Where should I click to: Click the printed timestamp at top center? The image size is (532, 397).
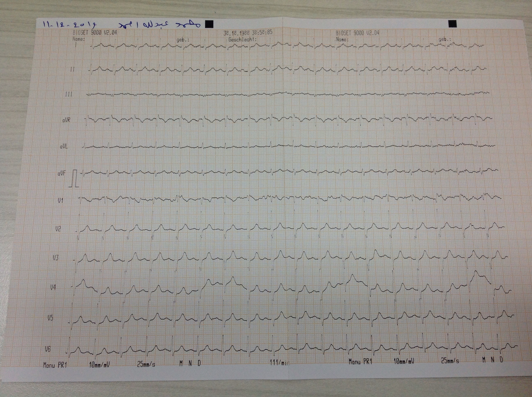pos(248,32)
